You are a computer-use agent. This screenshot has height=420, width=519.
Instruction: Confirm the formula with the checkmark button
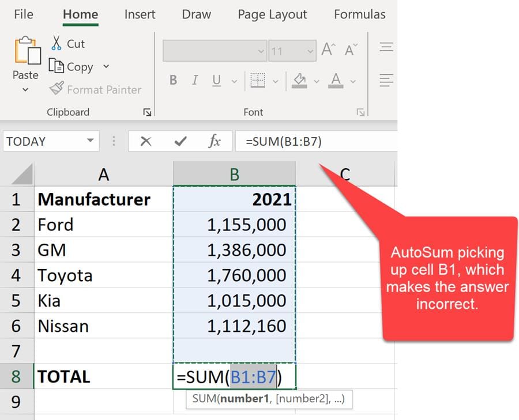(x=180, y=140)
